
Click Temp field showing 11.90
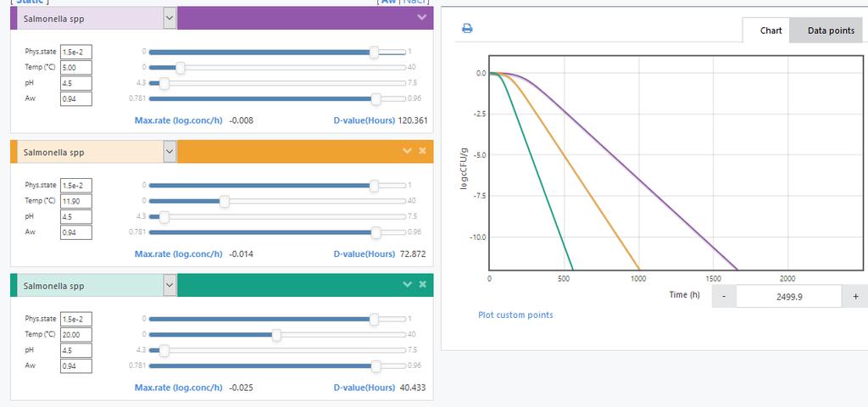pyautogui.click(x=75, y=201)
